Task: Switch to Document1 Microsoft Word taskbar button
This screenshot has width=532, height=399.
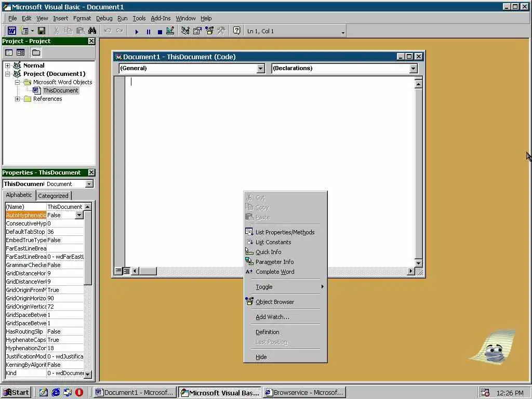Action: (135, 393)
